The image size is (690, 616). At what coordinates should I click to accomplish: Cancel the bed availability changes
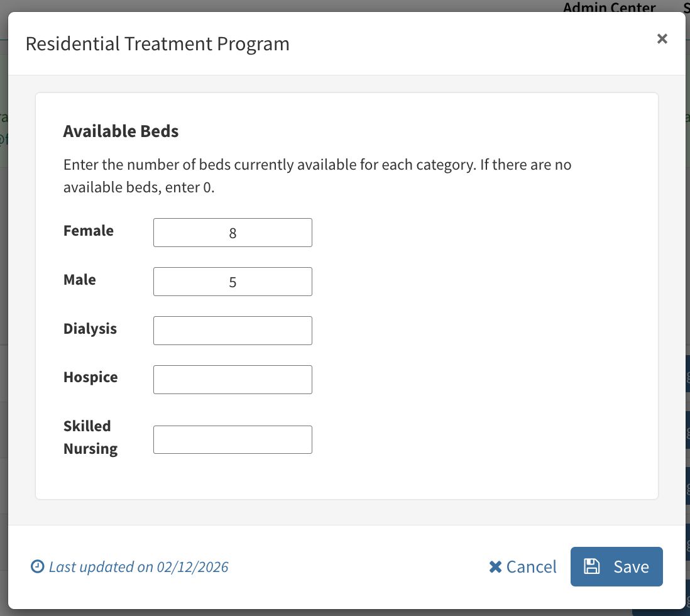(523, 567)
